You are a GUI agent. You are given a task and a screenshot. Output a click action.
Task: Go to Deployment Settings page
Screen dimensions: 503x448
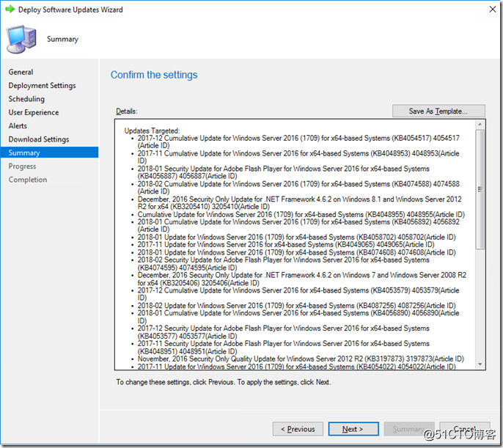[42, 86]
